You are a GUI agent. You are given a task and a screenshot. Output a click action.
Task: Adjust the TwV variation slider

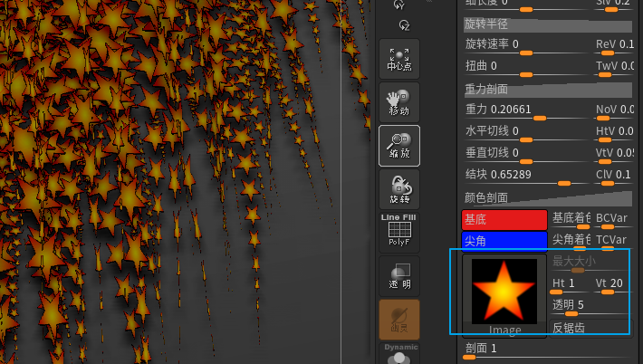point(614,68)
